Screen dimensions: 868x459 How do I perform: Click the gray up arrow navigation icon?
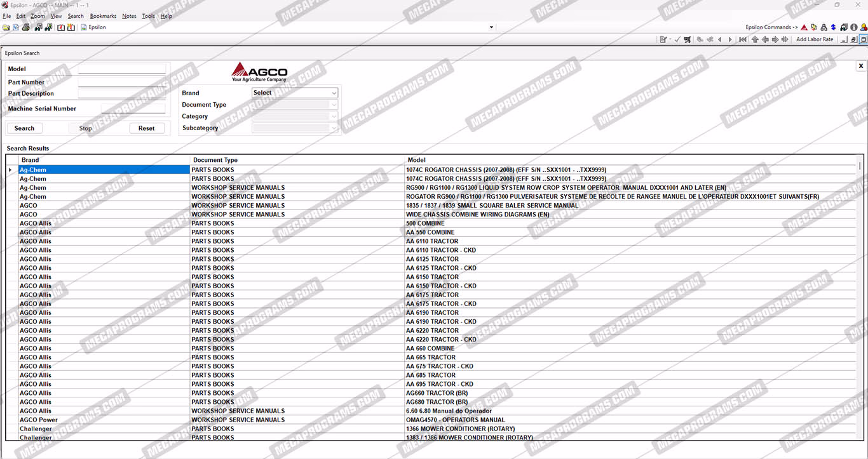pyautogui.click(x=755, y=39)
